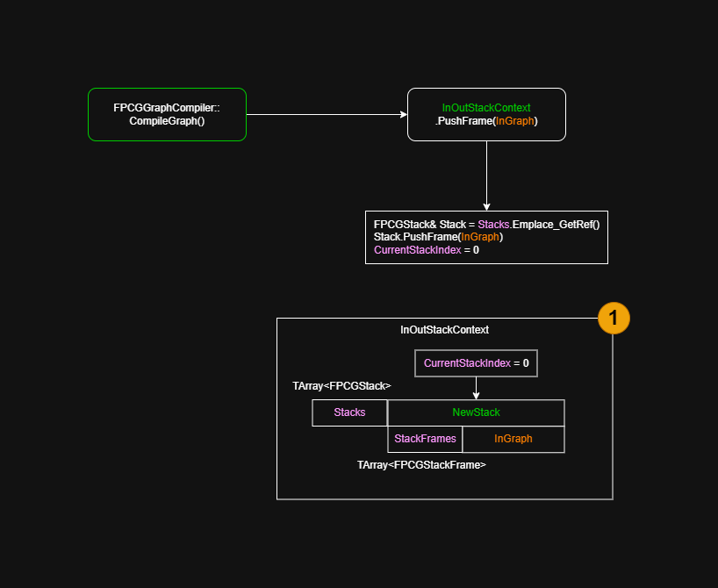The height and width of the screenshot is (588, 718).
Task: Click the TArray<FPCGStack> label
Action: pyautogui.click(x=341, y=386)
